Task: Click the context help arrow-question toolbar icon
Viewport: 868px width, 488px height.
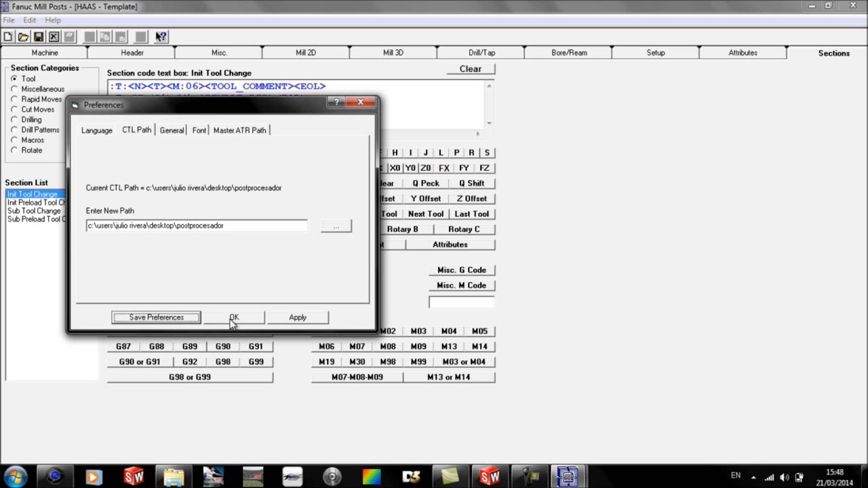Action: point(161,37)
